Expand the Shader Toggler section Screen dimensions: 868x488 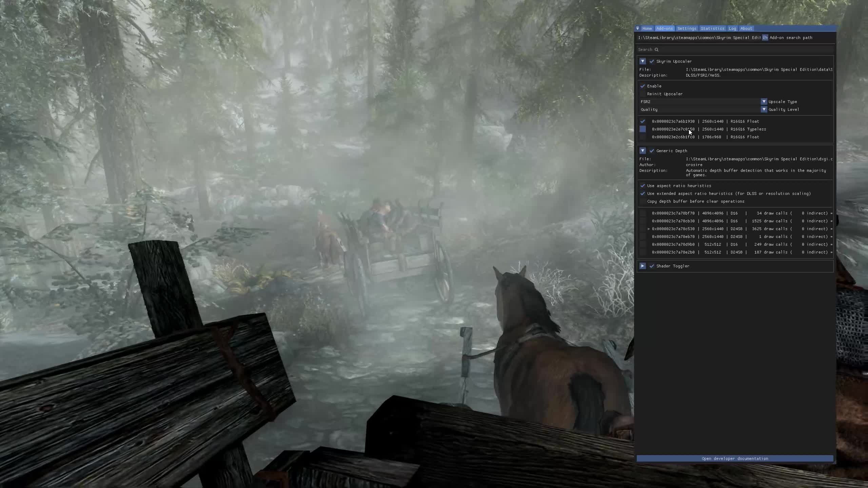pyautogui.click(x=643, y=266)
